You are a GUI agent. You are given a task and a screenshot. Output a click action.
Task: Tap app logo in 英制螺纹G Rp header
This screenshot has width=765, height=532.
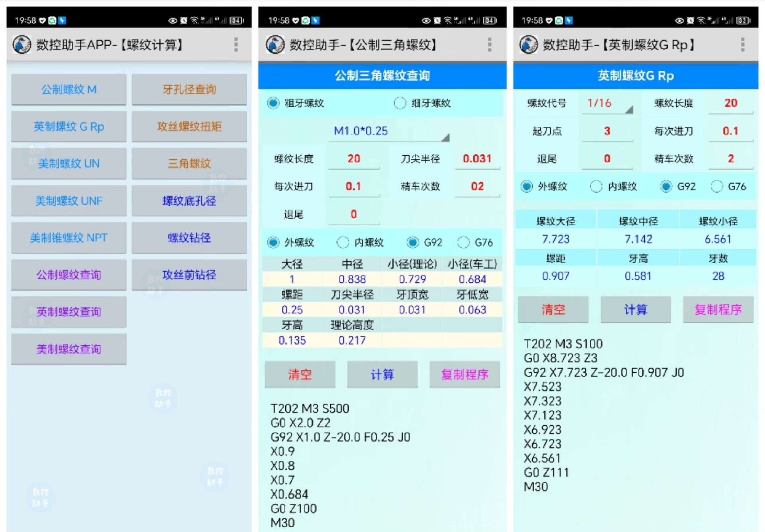(x=529, y=45)
